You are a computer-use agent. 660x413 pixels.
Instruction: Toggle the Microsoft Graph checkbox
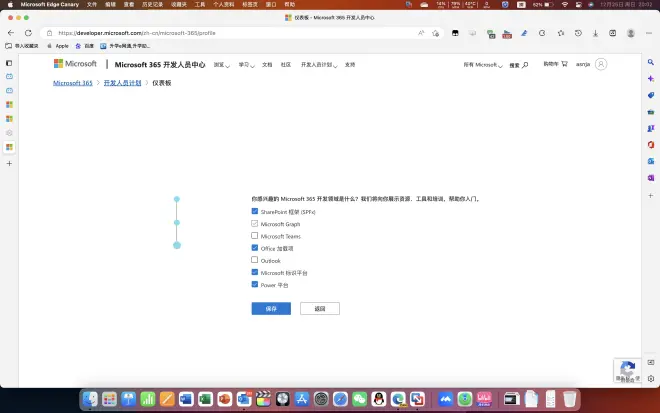coord(255,224)
